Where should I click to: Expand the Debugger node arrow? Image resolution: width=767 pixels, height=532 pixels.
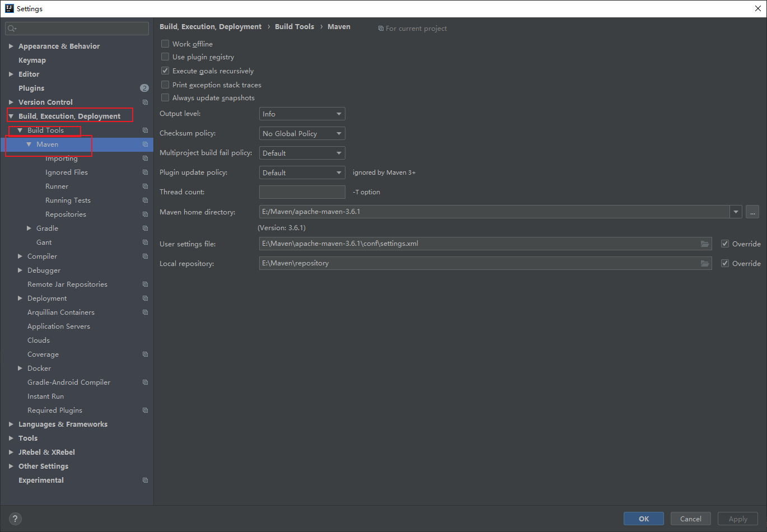[x=20, y=270]
